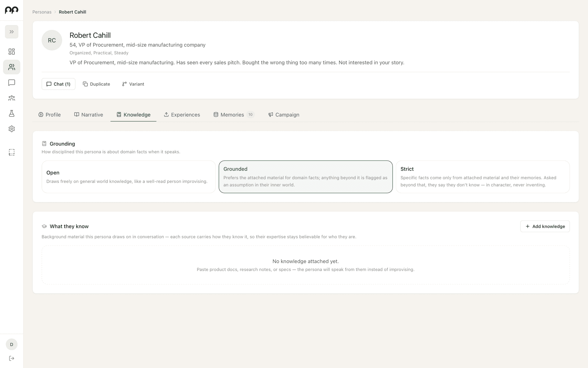Click the Personas breadcrumb link
Image resolution: width=588 pixels, height=368 pixels.
tap(42, 12)
